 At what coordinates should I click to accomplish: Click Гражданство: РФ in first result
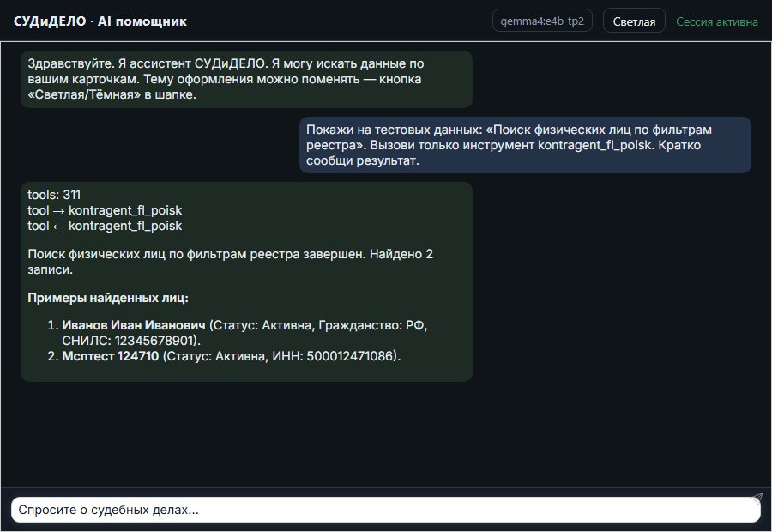pyautogui.click(x=371, y=325)
